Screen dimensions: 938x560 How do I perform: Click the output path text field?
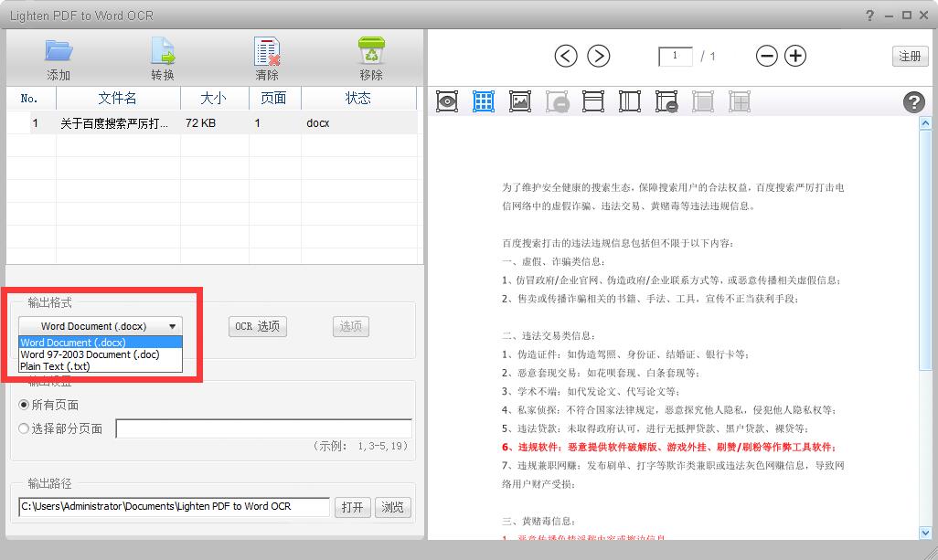click(174, 507)
